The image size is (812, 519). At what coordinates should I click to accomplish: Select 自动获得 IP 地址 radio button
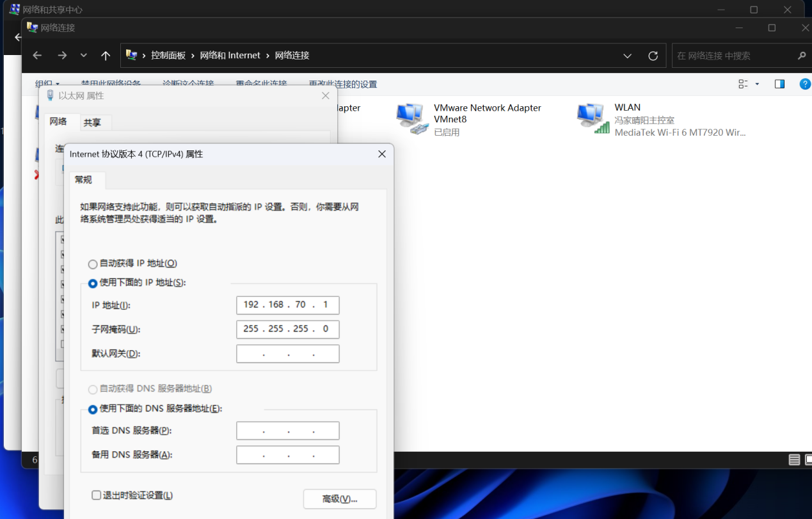coord(93,264)
